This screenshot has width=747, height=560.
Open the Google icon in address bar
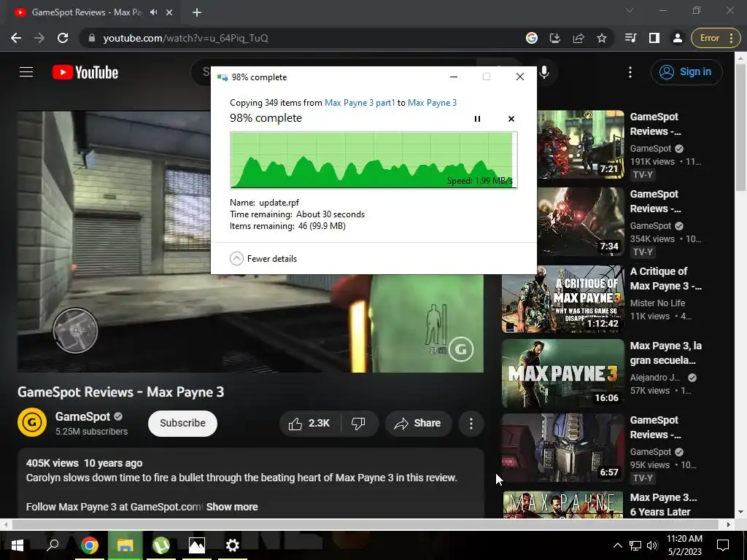coord(532,38)
